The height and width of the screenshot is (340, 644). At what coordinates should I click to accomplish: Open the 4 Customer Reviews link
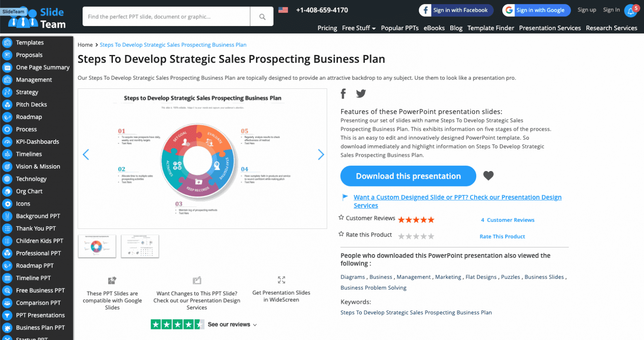tap(507, 220)
